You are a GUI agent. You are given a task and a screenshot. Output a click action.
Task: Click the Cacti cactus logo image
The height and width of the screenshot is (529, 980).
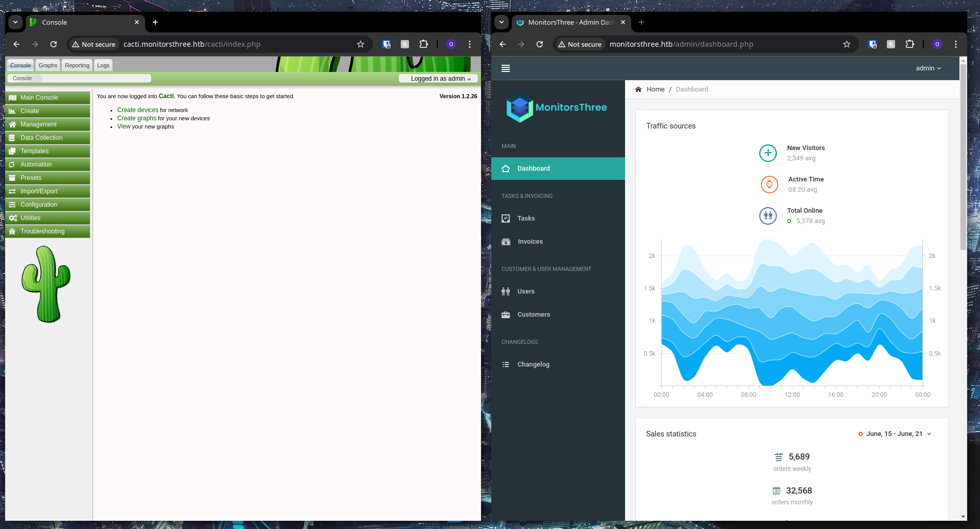pyautogui.click(x=46, y=284)
